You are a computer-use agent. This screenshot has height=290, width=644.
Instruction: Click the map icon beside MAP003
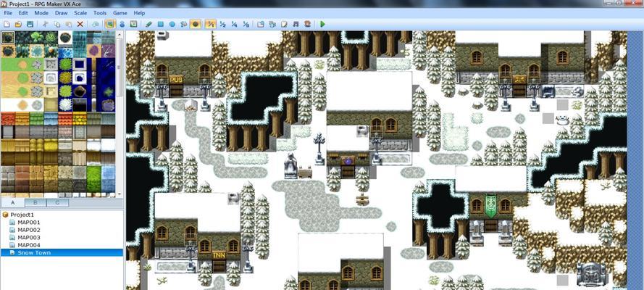click(x=12, y=237)
